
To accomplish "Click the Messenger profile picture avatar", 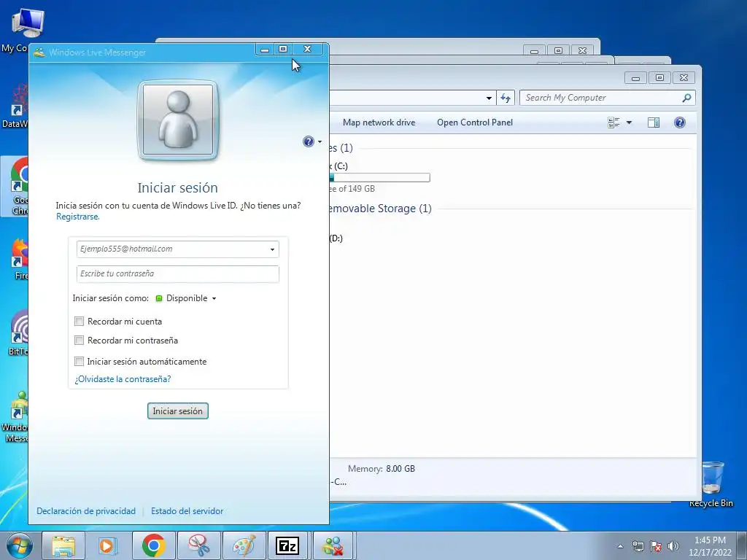I will (x=178, y=120).
